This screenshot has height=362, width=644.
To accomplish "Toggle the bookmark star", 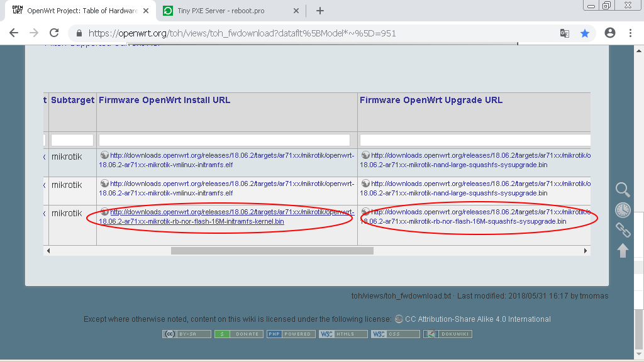I will pos(586,33).
